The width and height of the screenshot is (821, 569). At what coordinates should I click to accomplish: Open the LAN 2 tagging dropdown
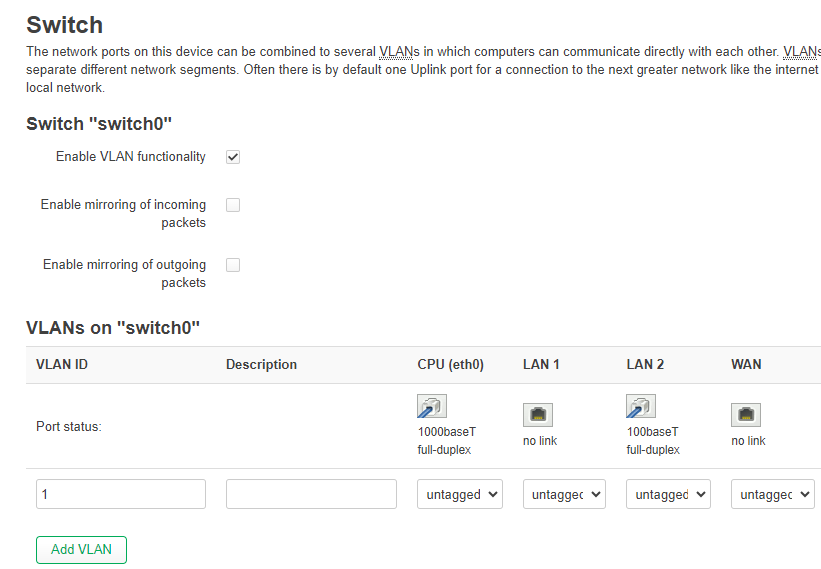pos(668,494)
